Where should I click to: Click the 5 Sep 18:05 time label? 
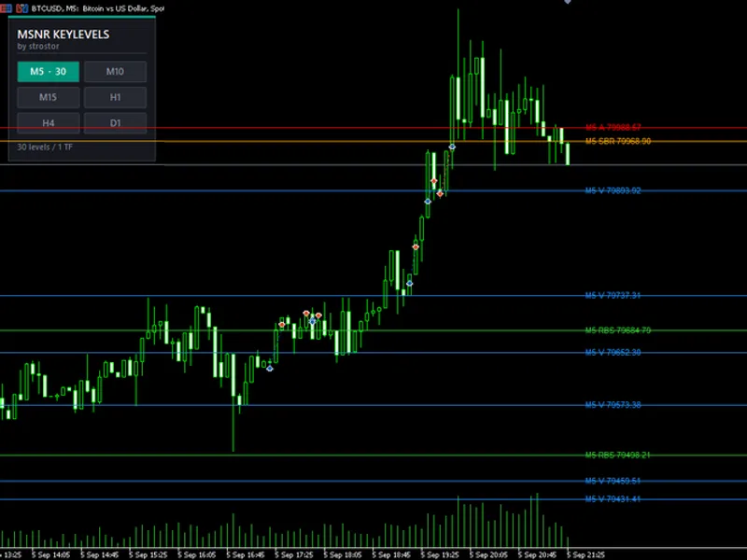343,554
